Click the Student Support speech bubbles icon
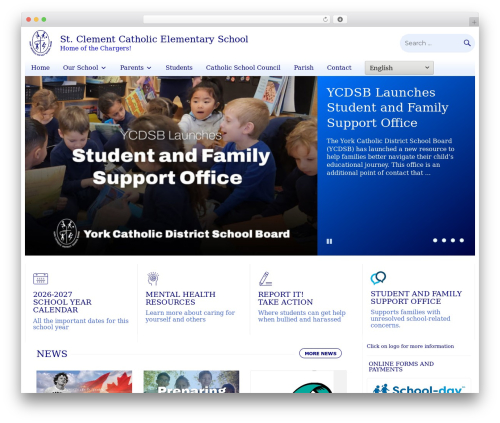Image resolution: width=500 pixels, height=423 pixels. 378,278
